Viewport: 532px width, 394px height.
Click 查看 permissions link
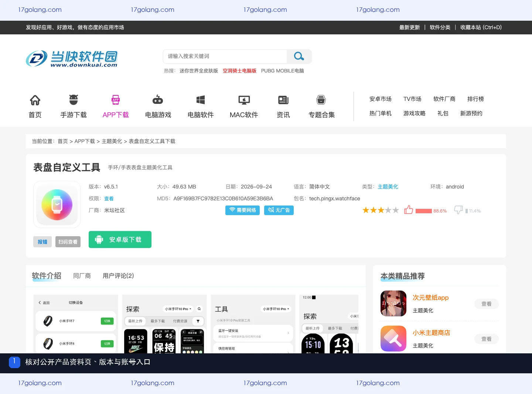tap(109, 198)
